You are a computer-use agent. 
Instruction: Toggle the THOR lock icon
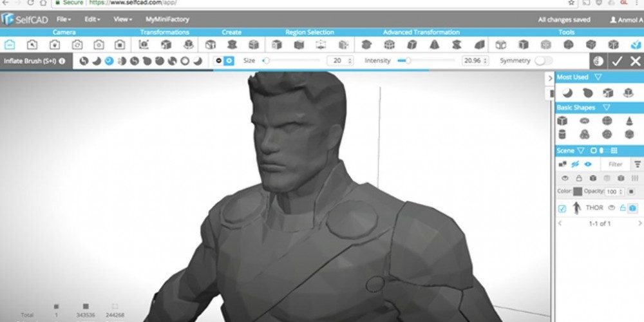pyautogui.click(x=623, y=208)
